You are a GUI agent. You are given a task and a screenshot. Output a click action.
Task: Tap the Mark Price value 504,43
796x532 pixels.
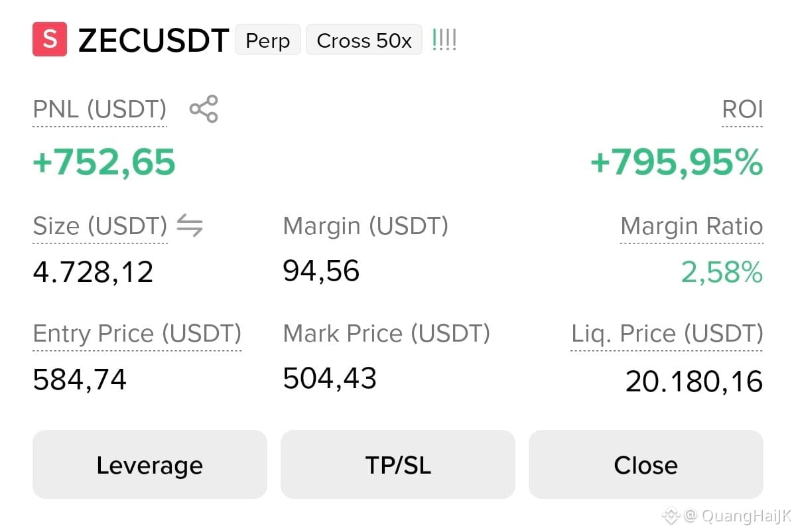click(330, 378)
